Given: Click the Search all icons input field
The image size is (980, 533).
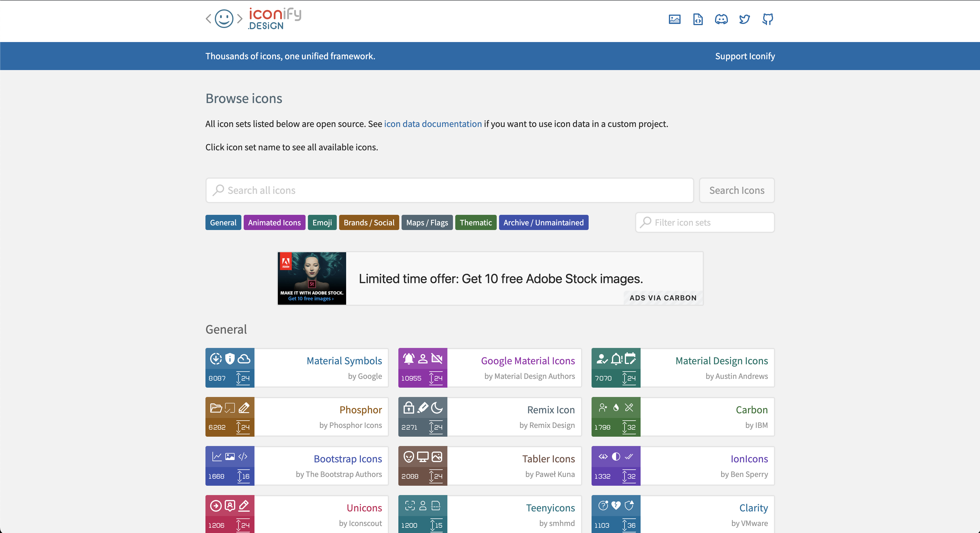Looking at the screenshot, I should pos(450,190).
